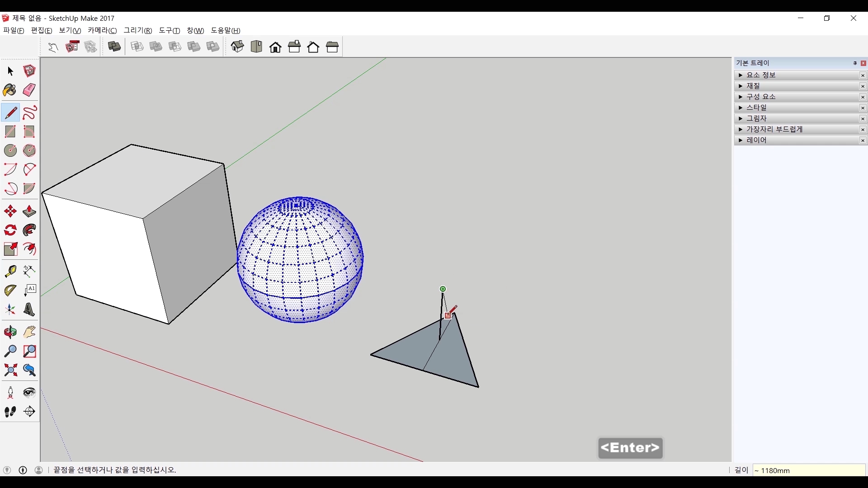Pick the Freehand drawing tool
The width and height of the screenshot is (868, 488).
(x=29, y=113)
